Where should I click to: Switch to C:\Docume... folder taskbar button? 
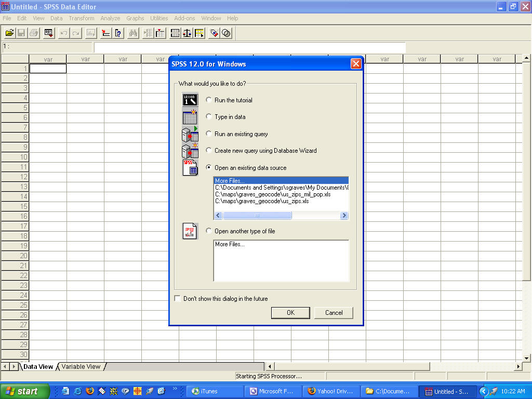pos(389,391)
